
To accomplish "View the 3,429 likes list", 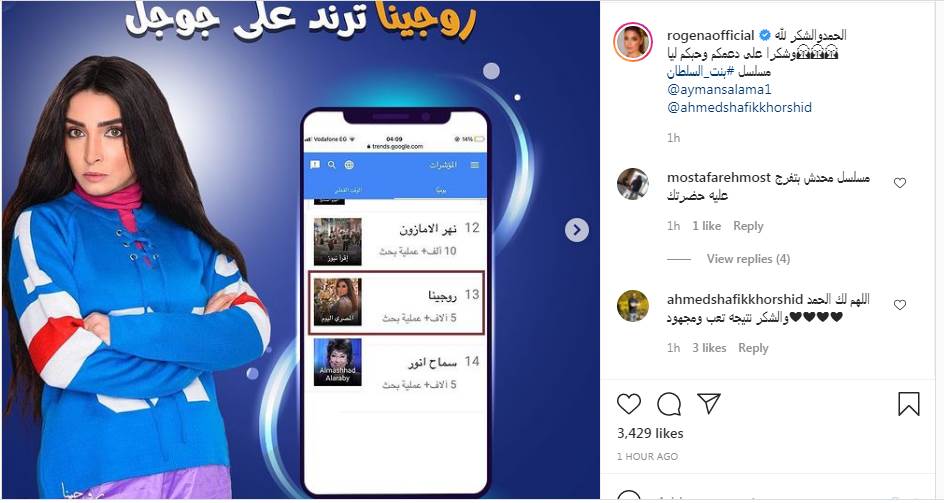I will click(x=650, y=433).
